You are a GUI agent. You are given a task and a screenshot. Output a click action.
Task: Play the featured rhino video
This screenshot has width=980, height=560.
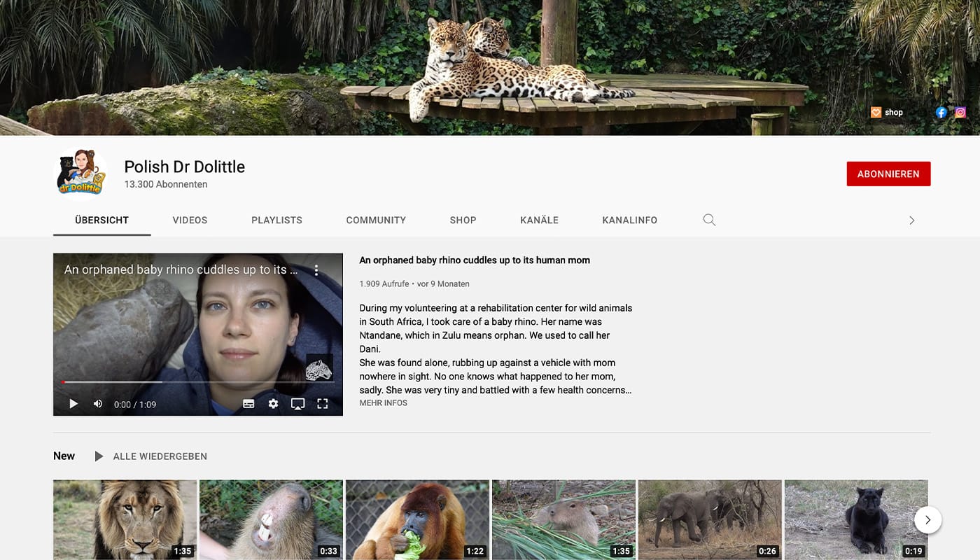(x=73, y=404)
